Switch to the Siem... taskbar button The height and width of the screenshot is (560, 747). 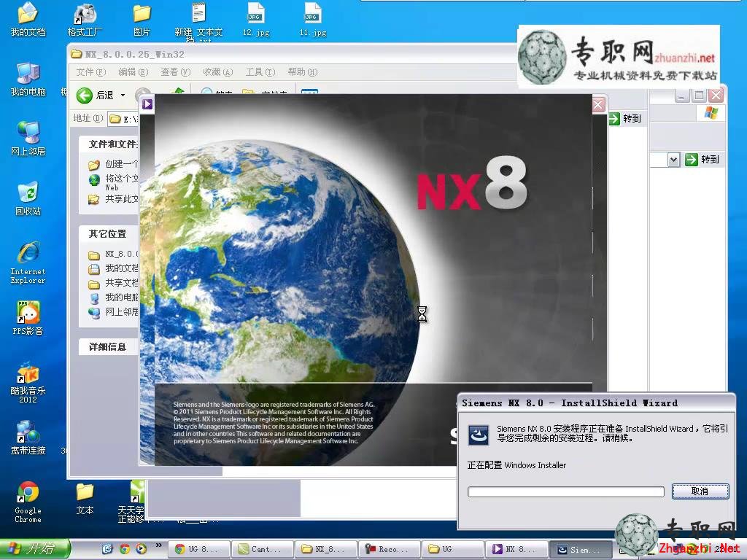pyautogui.click(x=580, y=549)
